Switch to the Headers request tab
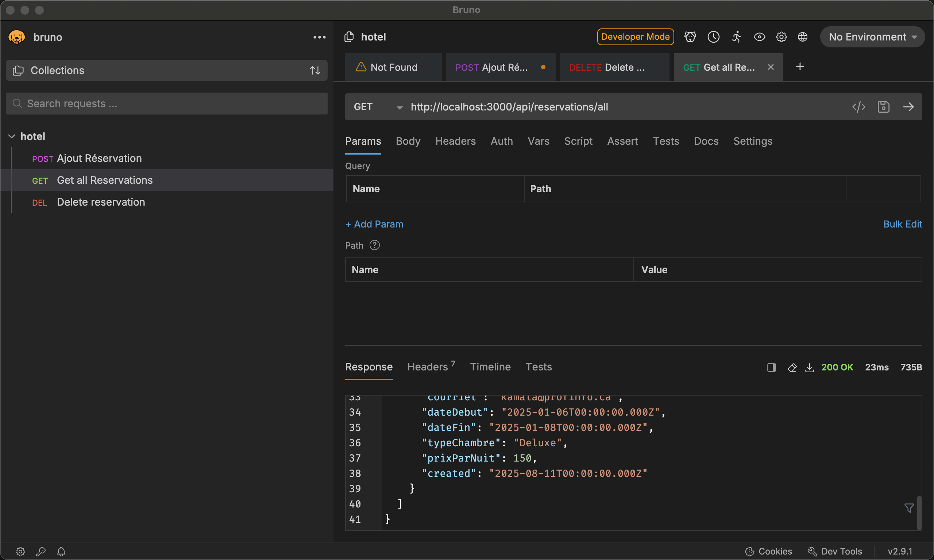The image size is (934, 560). pyautogui.click(x=455, y=141)
